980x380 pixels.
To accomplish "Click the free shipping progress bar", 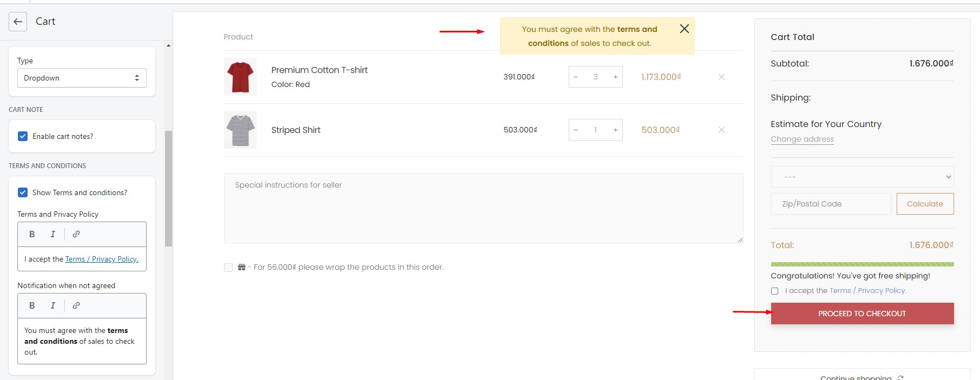I will (862, 264).
